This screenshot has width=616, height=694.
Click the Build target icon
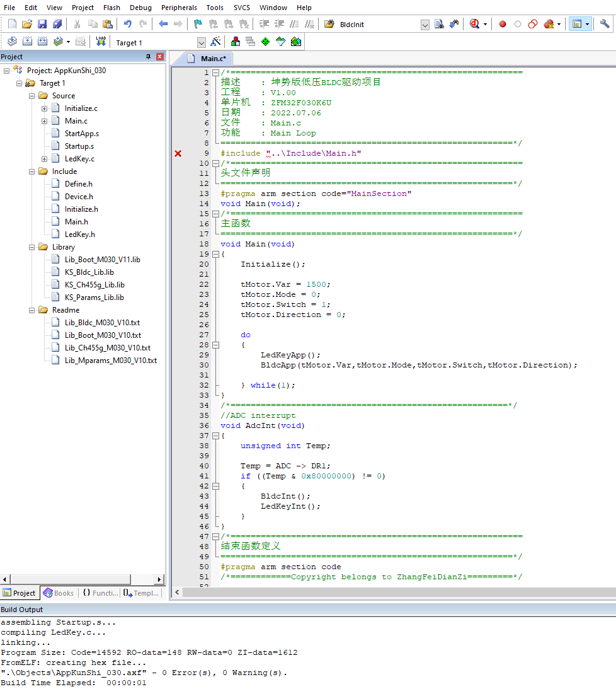(28, 42)
